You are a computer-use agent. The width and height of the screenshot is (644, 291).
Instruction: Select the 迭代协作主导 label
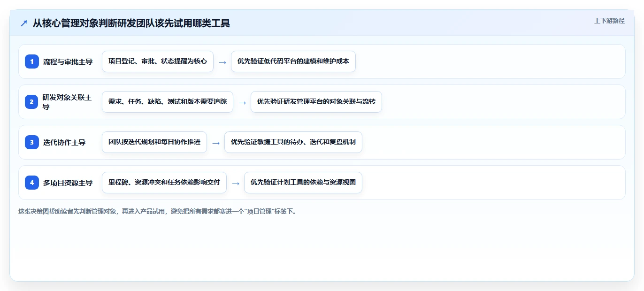click(x=64, y=142)
